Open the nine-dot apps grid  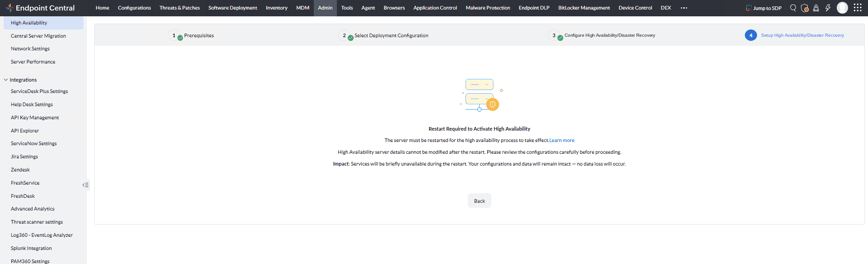tap(858, 8)
